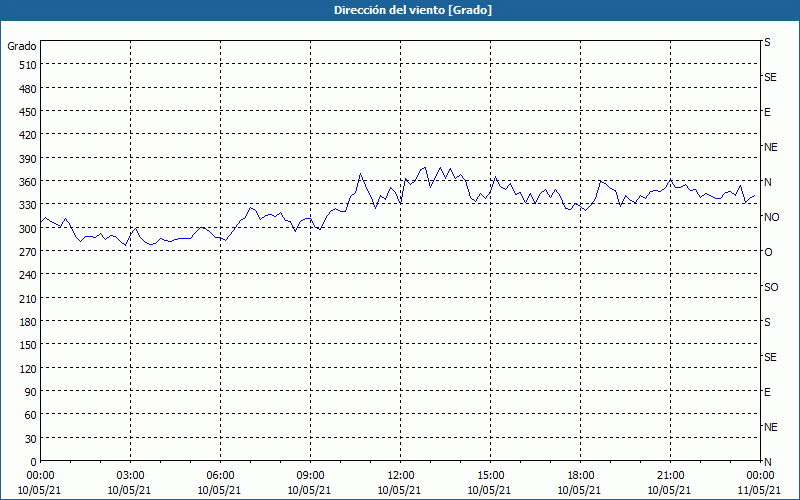The image size is (800, 500).
Task: Select the 12:00 time label
Action: (x=401, y=476)
